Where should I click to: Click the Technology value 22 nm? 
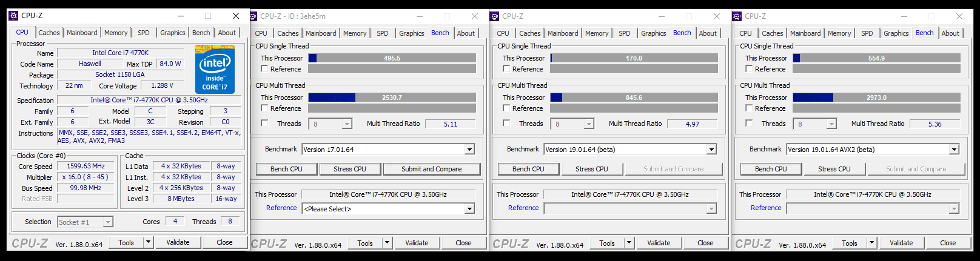click(x=74, y=85)
